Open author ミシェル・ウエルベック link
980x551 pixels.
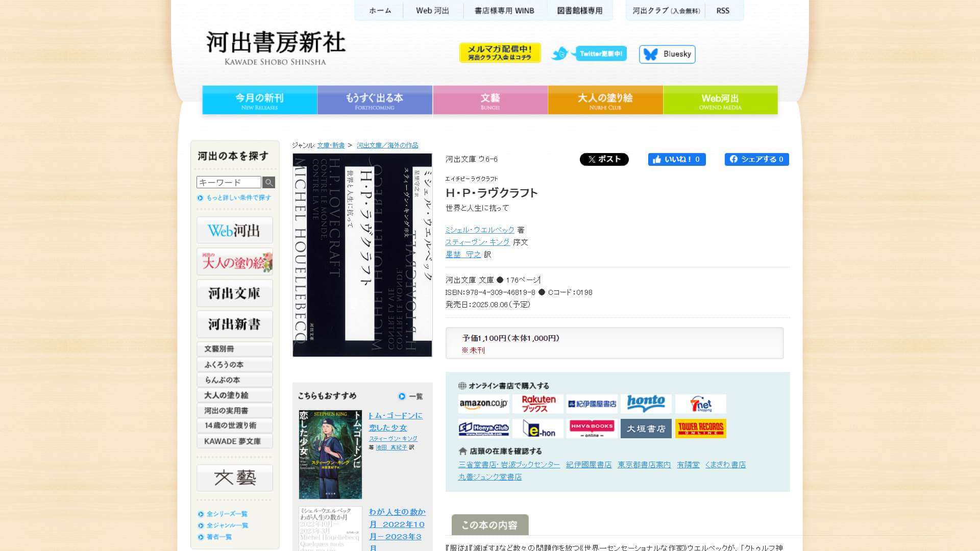(480, 230)
